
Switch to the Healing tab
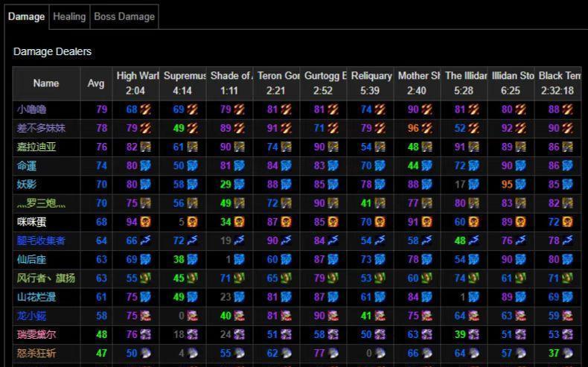[x=69, y=16]
